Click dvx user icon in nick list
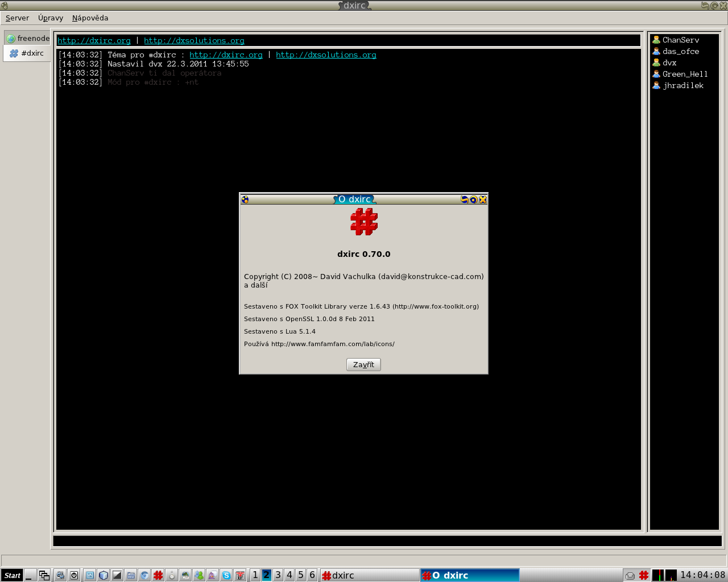Screen dimensions: 728x582 [x=656, y=63]
